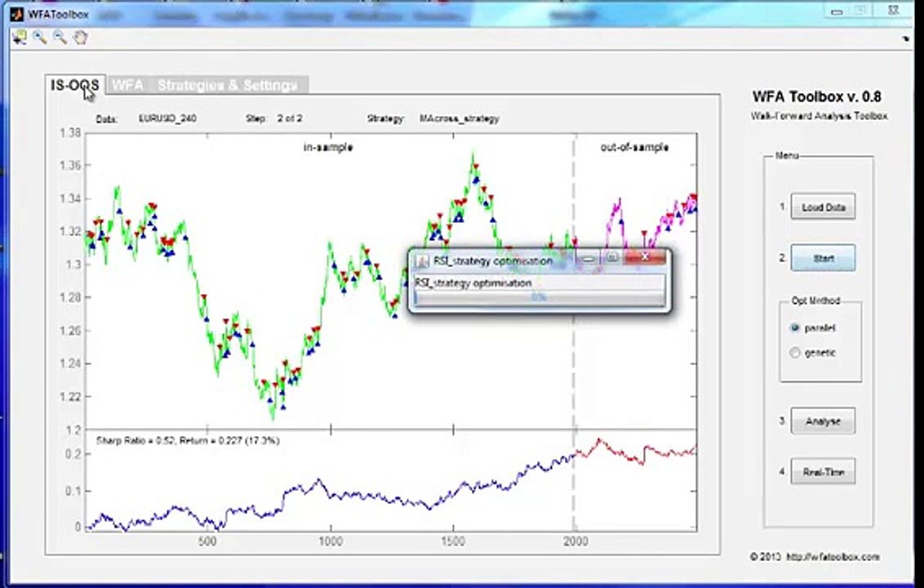The image size is (924, 588).
Task: Click the EURUSD_240 data name
Action: [167, 118]
